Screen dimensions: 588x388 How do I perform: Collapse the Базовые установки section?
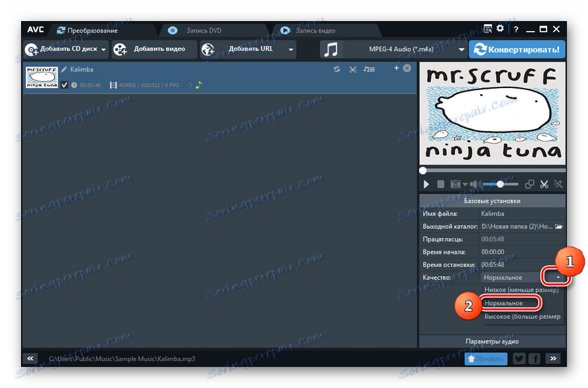pos(492,201)
